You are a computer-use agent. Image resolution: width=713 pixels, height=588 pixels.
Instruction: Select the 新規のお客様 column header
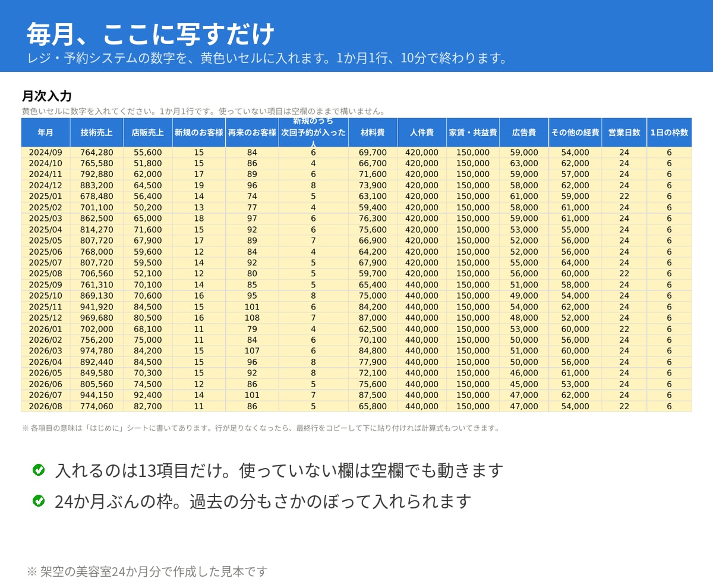pyautogui.click(x=199, y=132)
